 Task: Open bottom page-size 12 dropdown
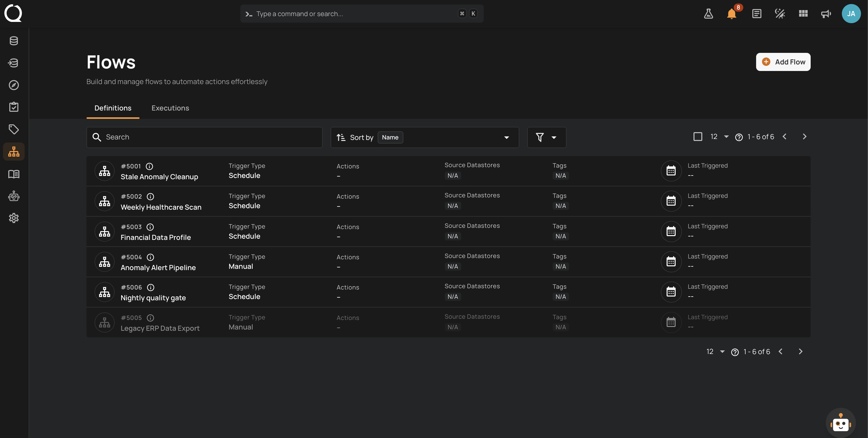tap(715, 352)
